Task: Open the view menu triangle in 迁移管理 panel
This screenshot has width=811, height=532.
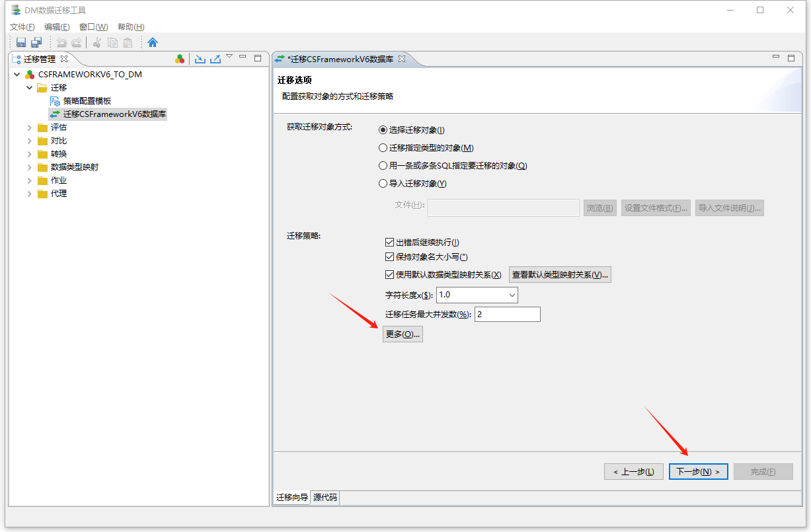Action: [x=229, y=57]
